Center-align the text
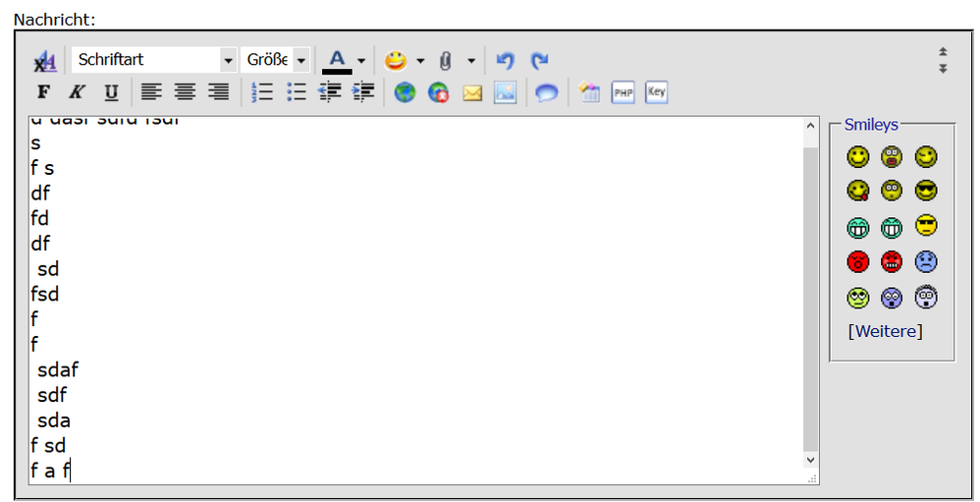This screenshot has height=502, width=980. click(185, 92)
